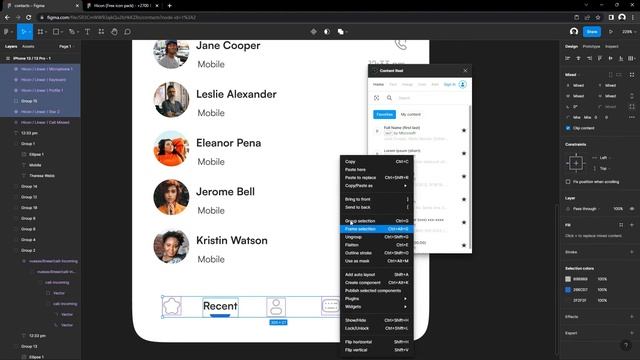640x360 pixels.
Task: Click the Align bottom icon
Action: [621, 58]
